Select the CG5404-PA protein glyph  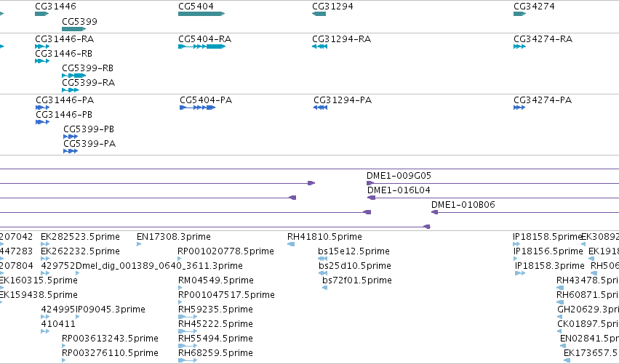(197, 108)
